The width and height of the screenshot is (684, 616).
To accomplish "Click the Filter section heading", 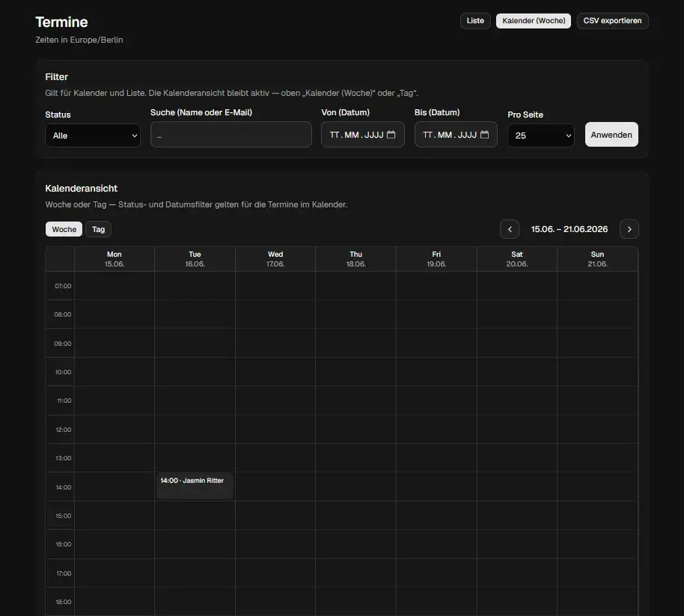I will tap(56, 77).
